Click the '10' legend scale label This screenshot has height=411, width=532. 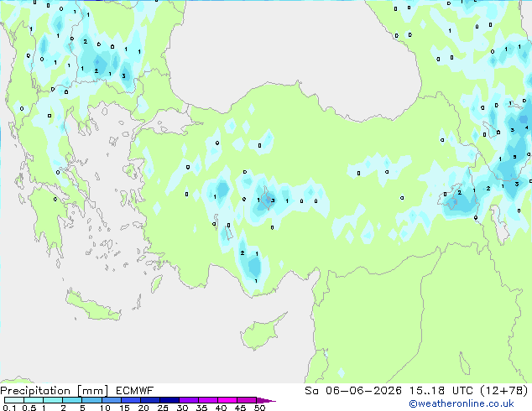105,408
